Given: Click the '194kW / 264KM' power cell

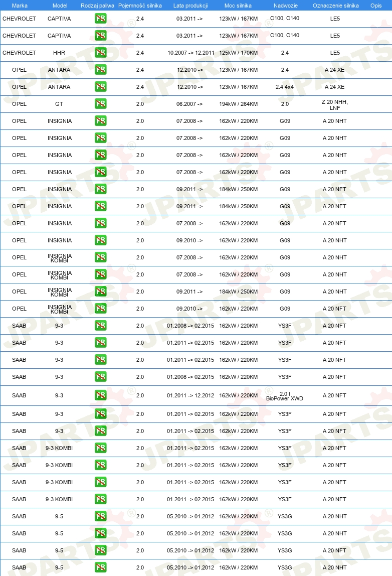Looking at the screenshot, I should 239,104.
